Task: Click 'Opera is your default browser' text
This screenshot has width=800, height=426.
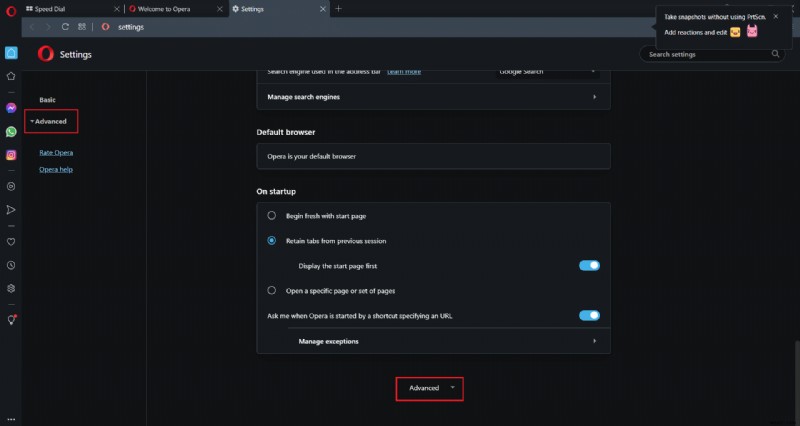Action: 311,157
